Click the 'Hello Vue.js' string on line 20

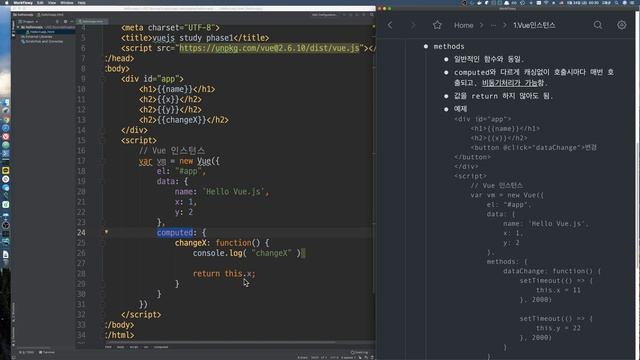click(x=233, y=191)
